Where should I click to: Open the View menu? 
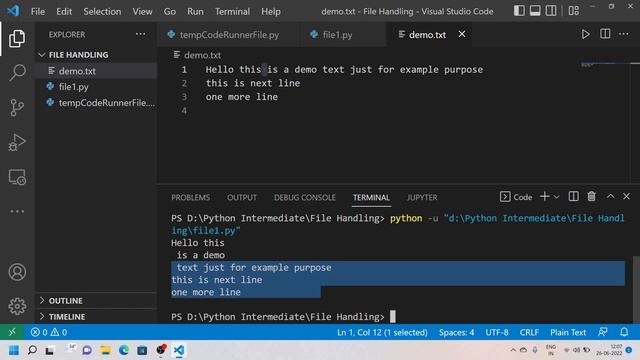coord(142,11)
